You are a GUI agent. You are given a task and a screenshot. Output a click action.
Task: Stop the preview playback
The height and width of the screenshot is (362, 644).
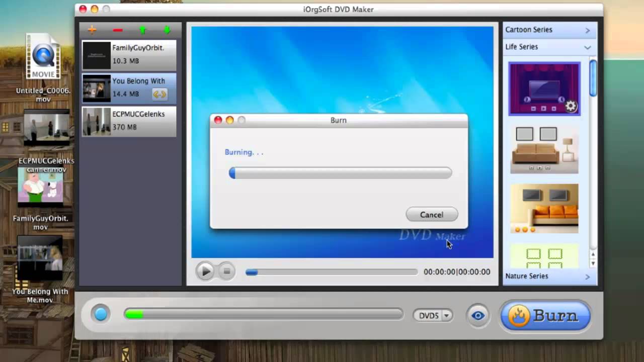[226, 271]
